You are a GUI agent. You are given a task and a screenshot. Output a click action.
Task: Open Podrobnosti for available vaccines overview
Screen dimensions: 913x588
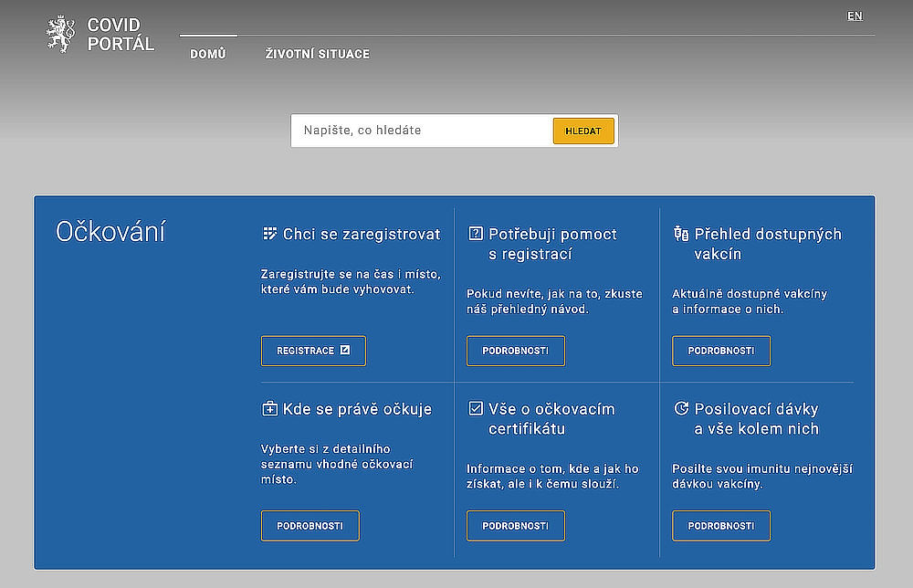[721, 351]
